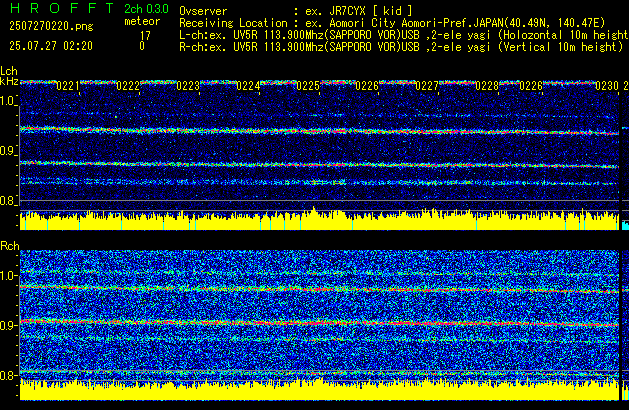
Task: Click the R-ch UV5R Vertical yagi description line
Action: (401, 47)
